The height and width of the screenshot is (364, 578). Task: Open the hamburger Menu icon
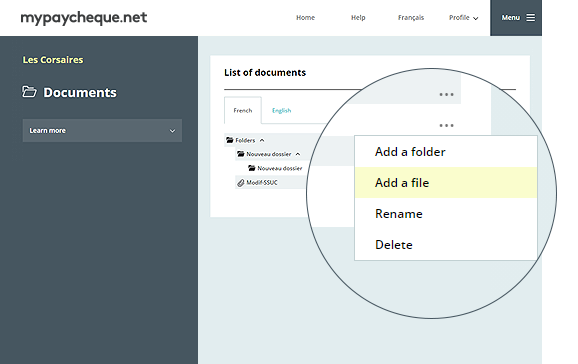click(x=530, y=18)
